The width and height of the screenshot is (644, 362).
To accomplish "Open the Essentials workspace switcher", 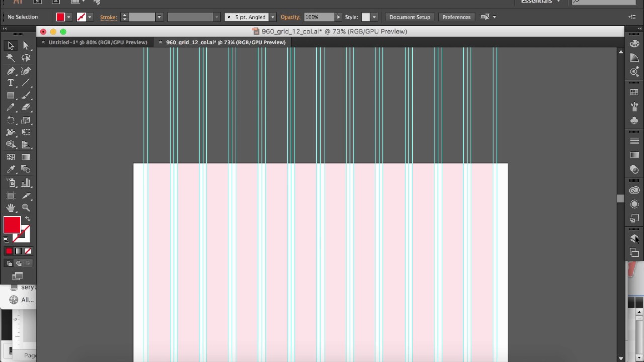I will (x=540, y=2).
